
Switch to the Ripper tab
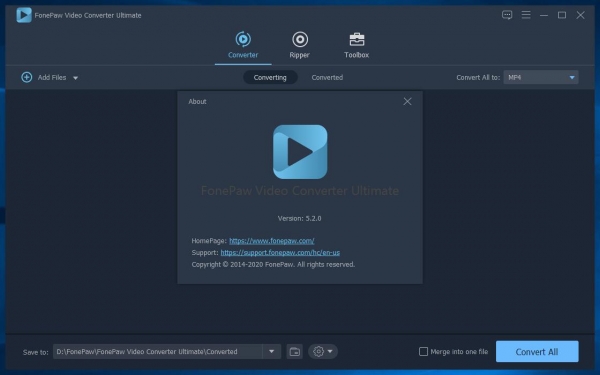click(300, 45)
